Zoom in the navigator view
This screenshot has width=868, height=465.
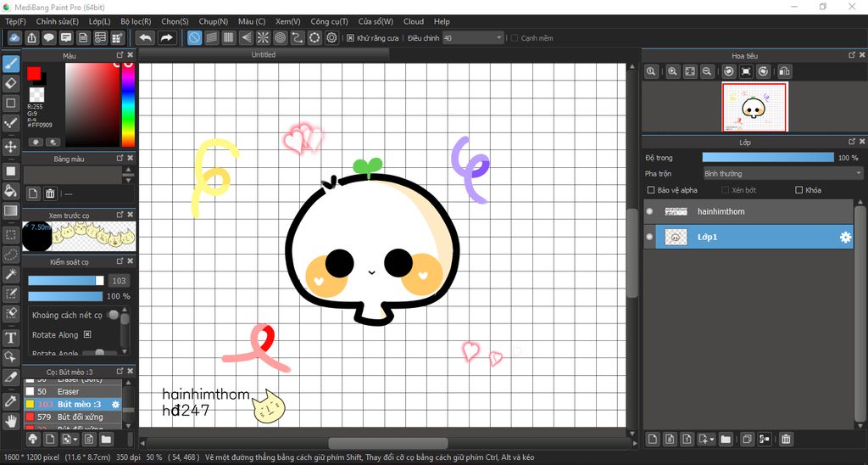tap(672, 71)
